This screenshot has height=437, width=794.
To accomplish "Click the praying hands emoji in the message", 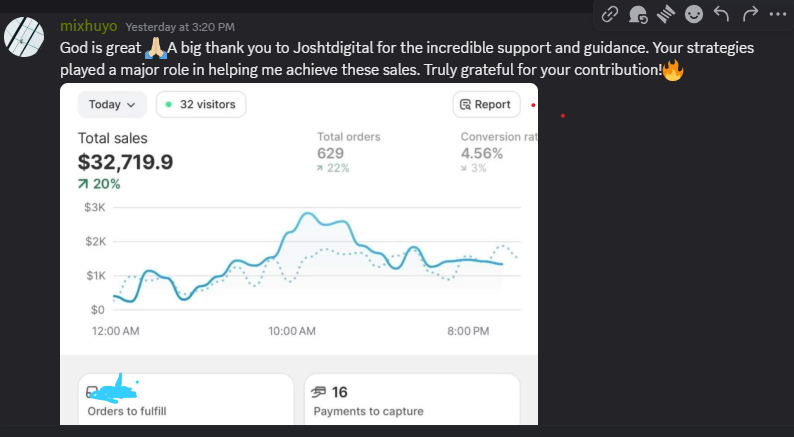I will [x=154, y=49].
